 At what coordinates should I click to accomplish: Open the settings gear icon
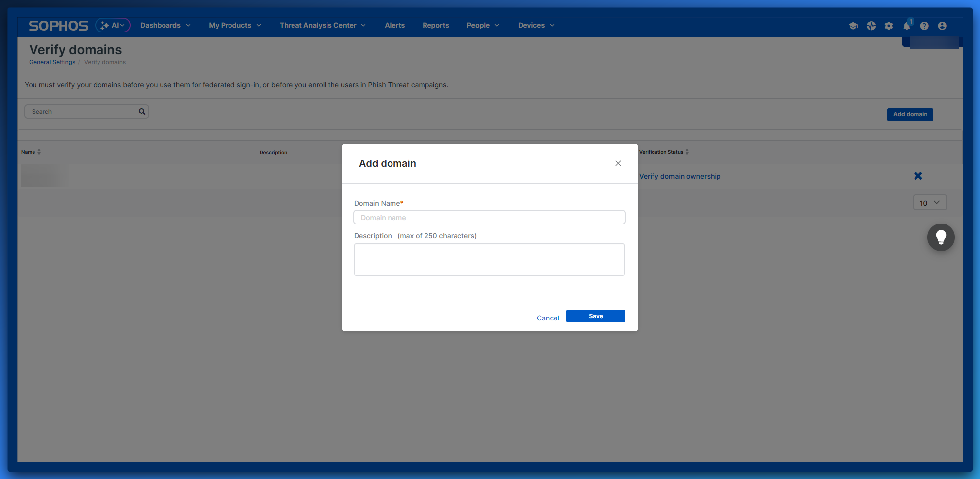(x=889, y=26)
